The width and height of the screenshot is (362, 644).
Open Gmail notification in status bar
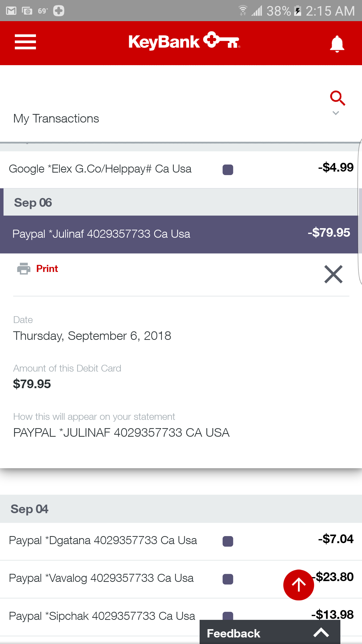tap(11, 11)
